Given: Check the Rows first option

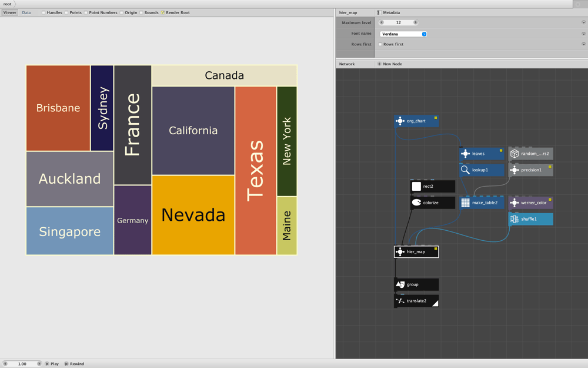Looking at the screenshot, I should (380, 44).
